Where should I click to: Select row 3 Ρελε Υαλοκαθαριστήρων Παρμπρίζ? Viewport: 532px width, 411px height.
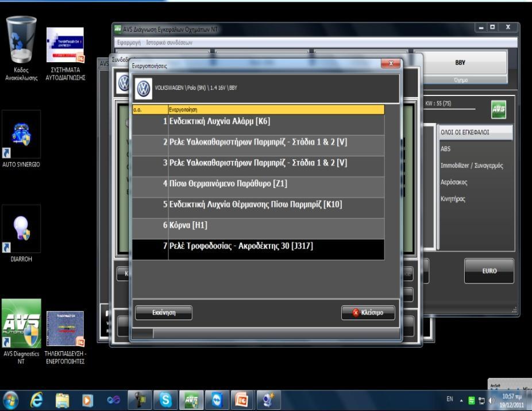pos(258,166)
